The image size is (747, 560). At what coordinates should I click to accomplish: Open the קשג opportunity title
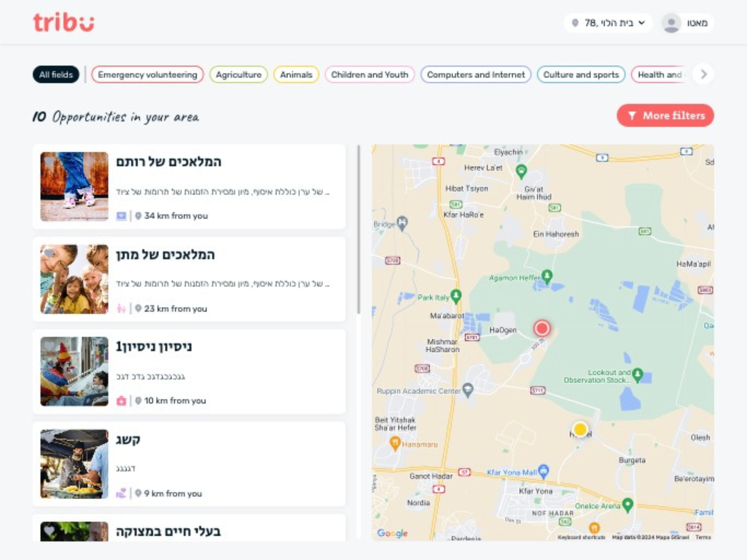pos(128,440)
